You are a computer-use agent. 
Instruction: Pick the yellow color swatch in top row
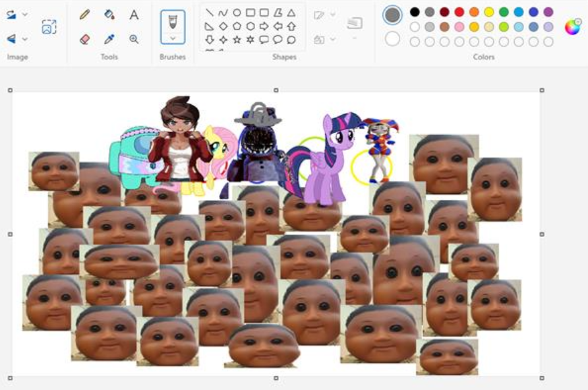coord(489,12)
